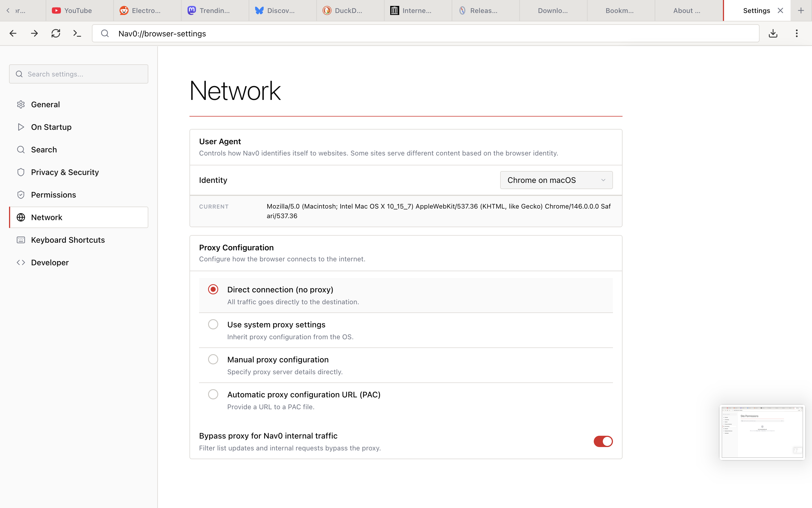The image size is (812, 508).
Task: Click the Mastodon favicon on Trending tab
Action: [x=192, y=10]
